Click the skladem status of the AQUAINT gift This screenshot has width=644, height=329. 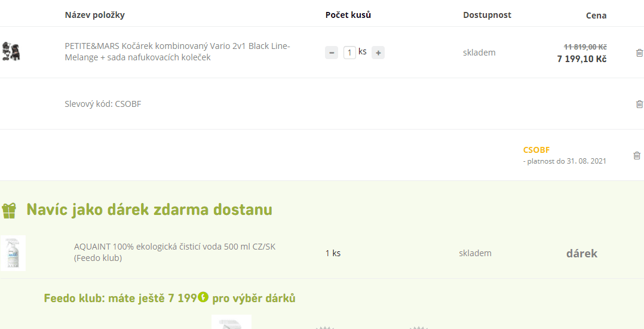(x=475, y=253)
